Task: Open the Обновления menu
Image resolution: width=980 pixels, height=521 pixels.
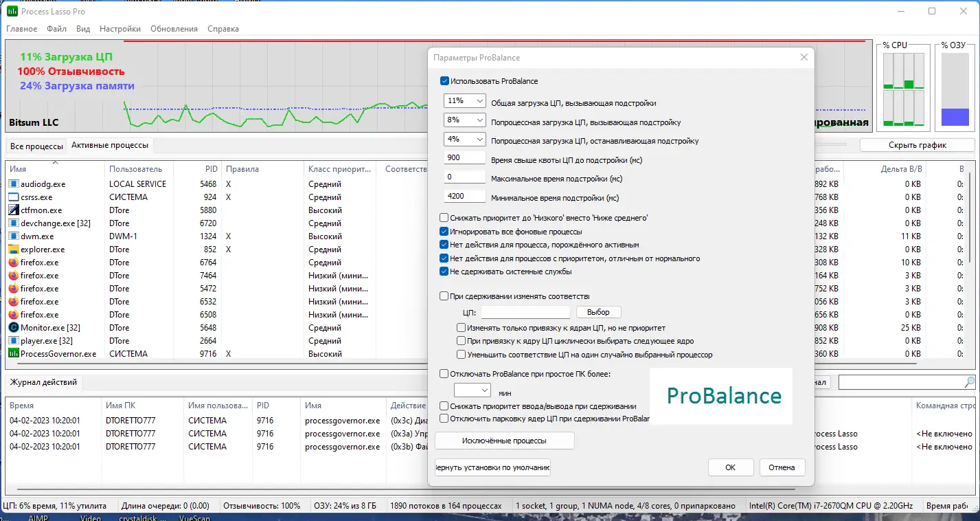Action: click(174, 29)
